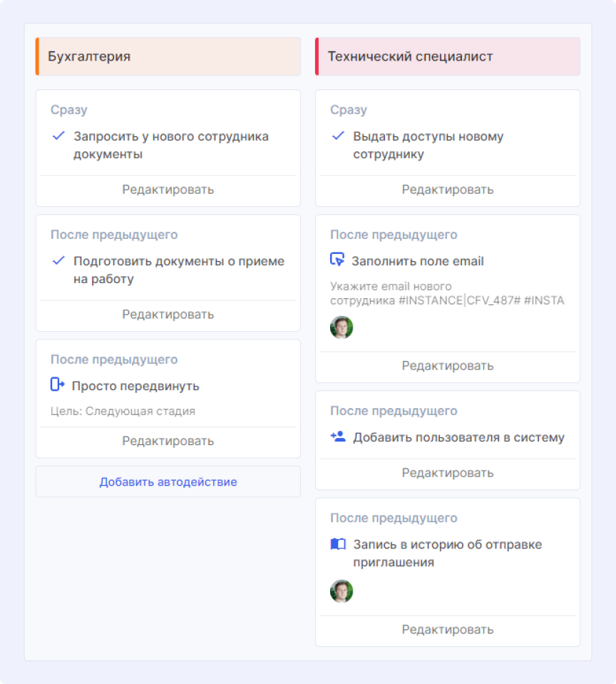The width and height of the screenshot is (616, 684).
Task: Open the 'Цель: Следующая стадия' description text
Action: click(x=123, y=411)
